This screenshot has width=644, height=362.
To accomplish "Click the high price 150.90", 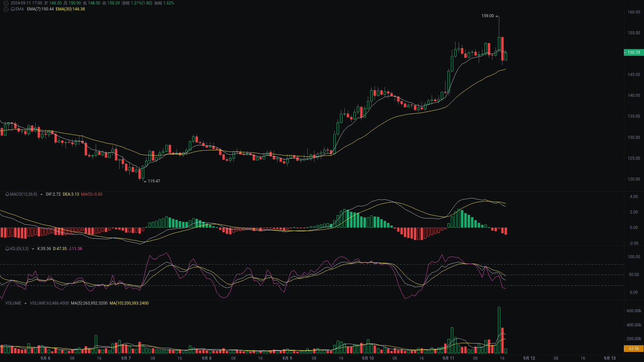I will tap(75, 3).
